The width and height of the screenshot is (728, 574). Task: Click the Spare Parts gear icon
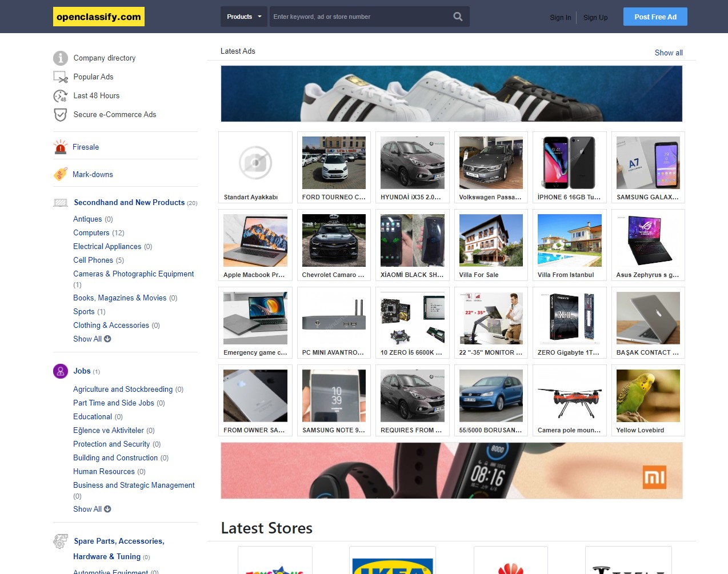pos(61,541)
